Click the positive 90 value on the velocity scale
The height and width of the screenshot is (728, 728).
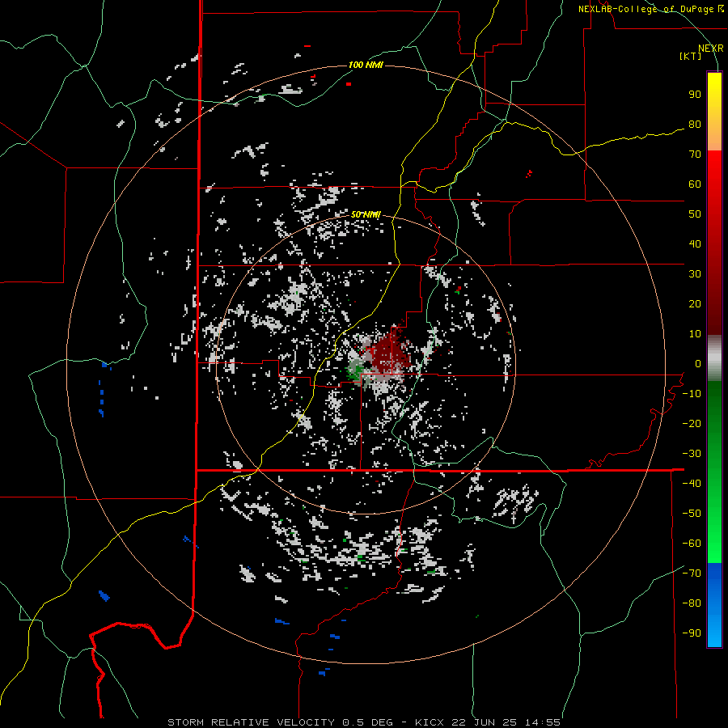[695, 95]
